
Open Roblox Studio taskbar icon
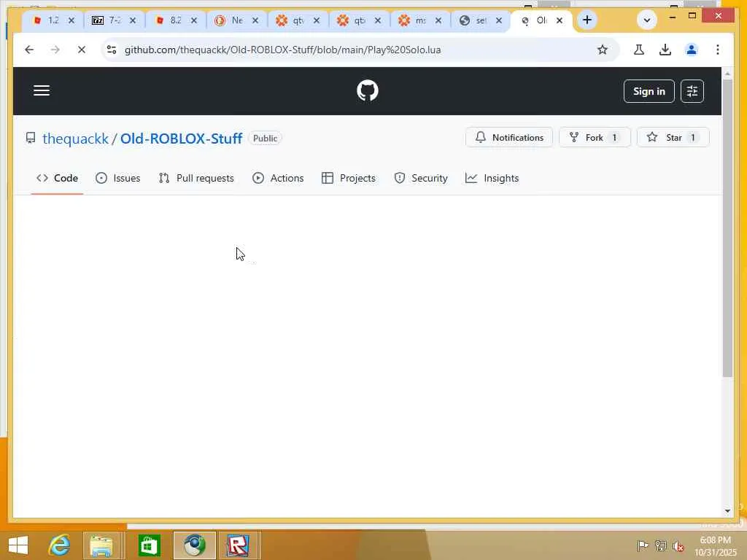coord(237,545)
